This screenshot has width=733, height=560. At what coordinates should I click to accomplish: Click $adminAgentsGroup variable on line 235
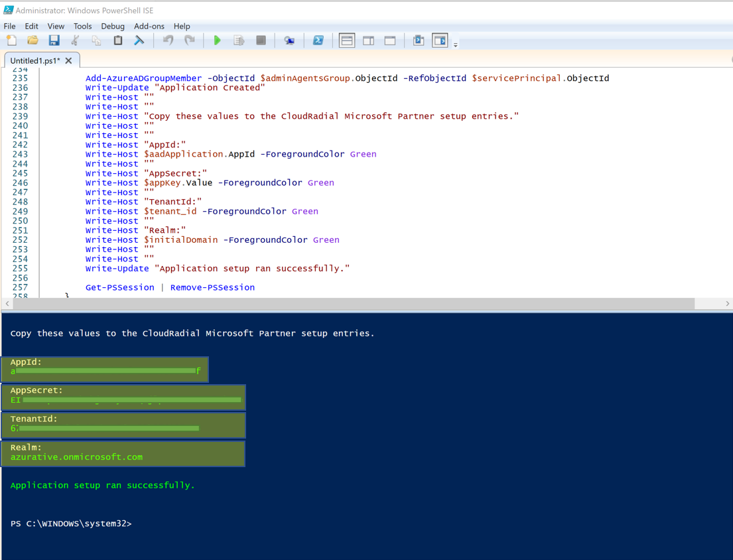(x=304, y=78)
